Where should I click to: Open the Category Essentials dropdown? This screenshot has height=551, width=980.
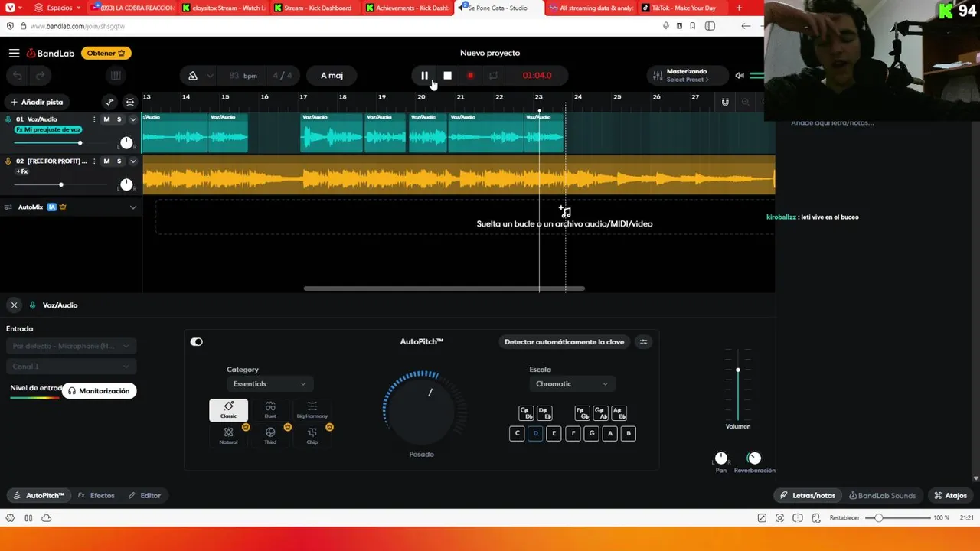point(269,384)
